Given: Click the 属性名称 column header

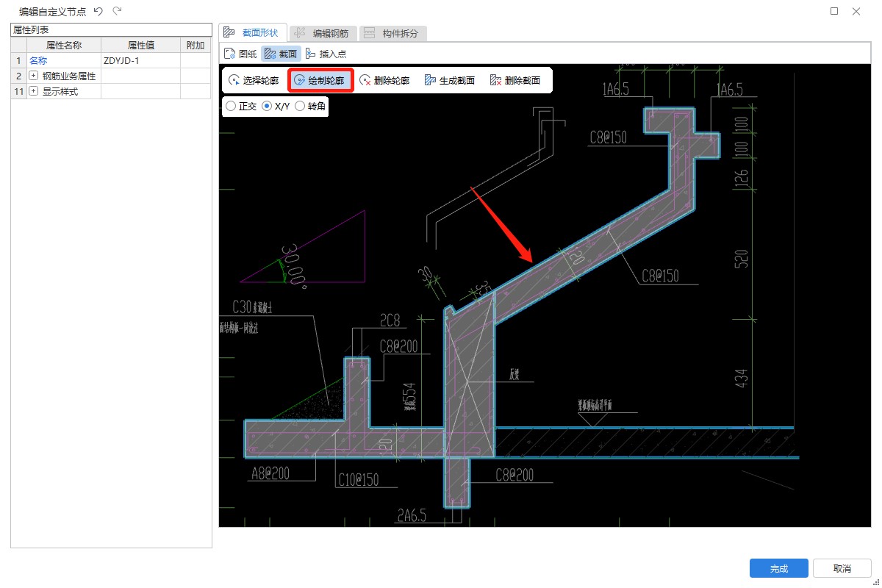Looking at the screenshot, I should (x=64, y=46).
